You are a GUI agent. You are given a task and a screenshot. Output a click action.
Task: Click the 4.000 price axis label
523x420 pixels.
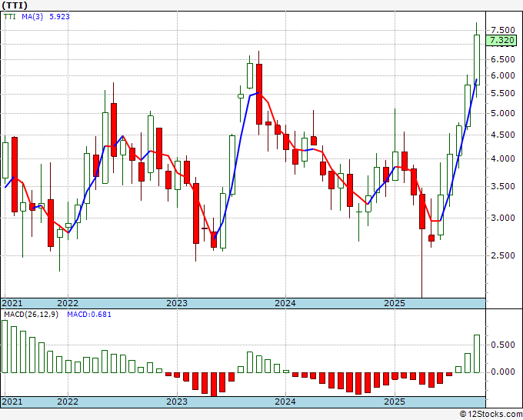(x=503, y=158)
